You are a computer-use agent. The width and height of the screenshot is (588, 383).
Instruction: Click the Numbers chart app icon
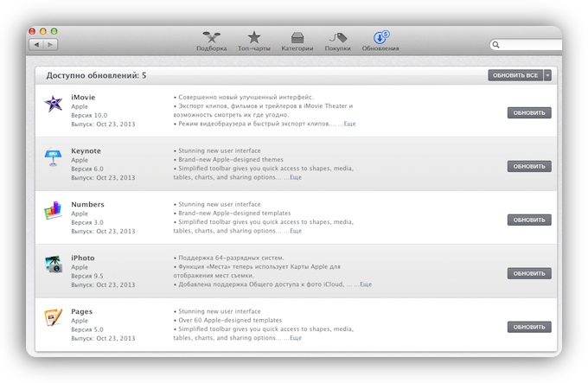pos(54,210)
